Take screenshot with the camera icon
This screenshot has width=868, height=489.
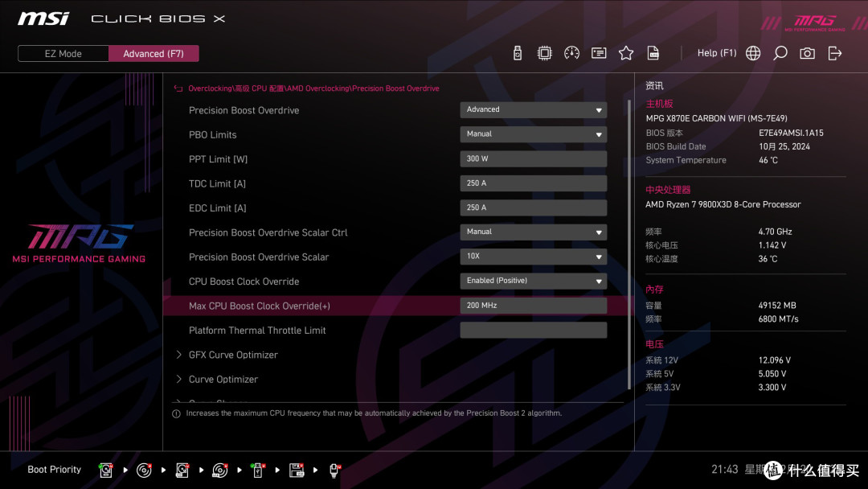pyautogui.click(x=807, y=53)
